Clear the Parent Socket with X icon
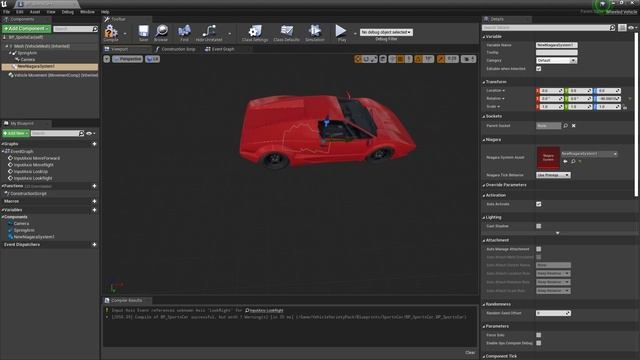Image resolution: width=640 pixels, height=360 pixels. (x=573, y=126)
